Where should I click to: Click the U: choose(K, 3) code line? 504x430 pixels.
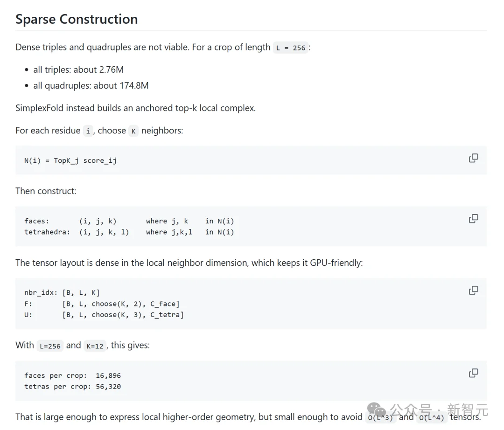pos(104,315)
